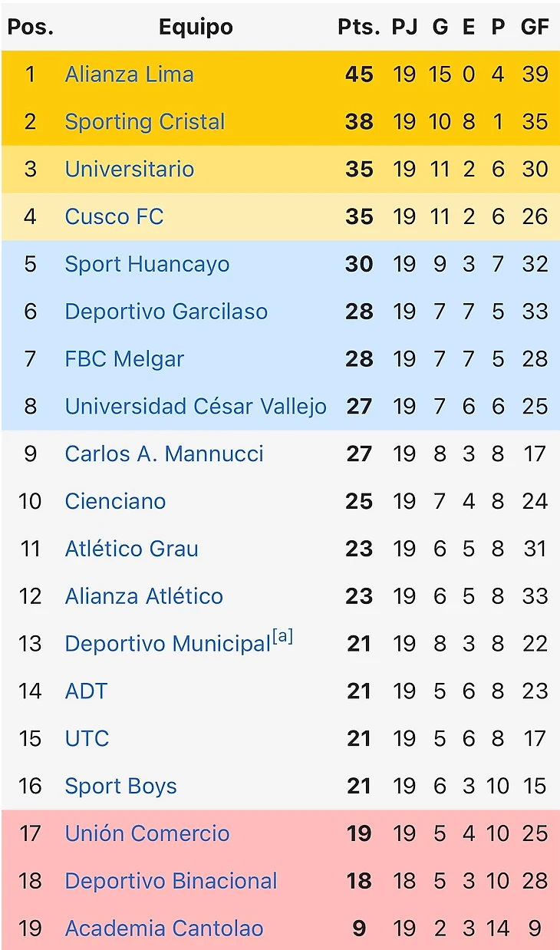Click the Sporting Cristal link
The height and width of the screenshot is (950, 560).
[x=145, y=122]
